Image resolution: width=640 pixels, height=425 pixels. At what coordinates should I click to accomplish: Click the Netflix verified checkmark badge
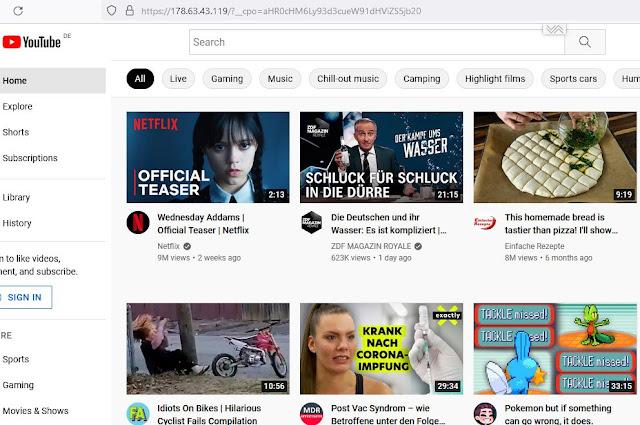click(x=187, y=246)
